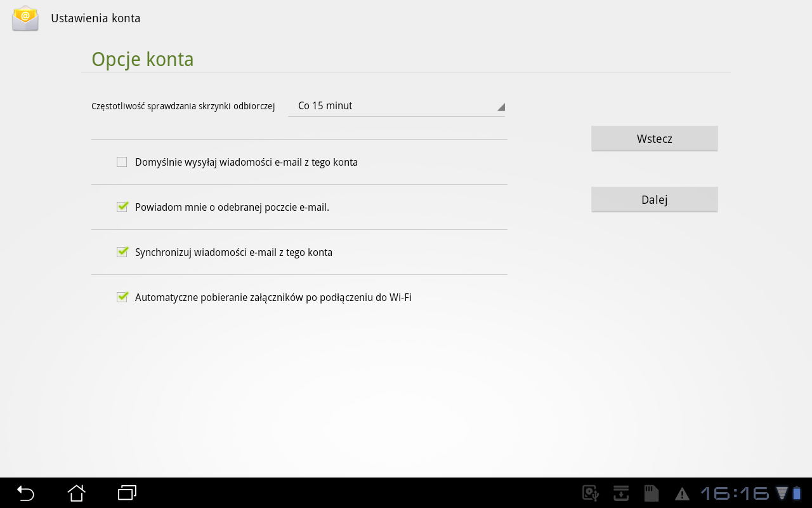Tap the Back navigation arrow
Viewport: 812px width, 508px height.
25,493
